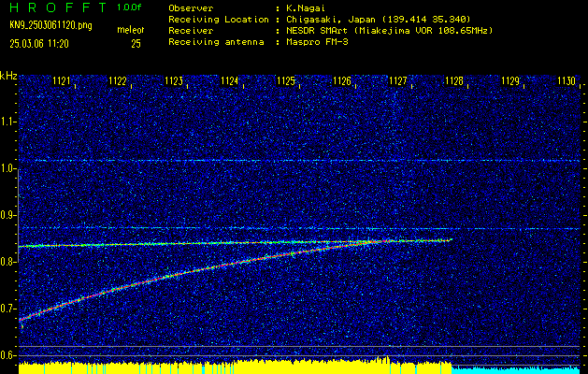This screenshot has height=374, width=588.
Task: Click the cyan signal level bar strip
Action: (516, 369)
